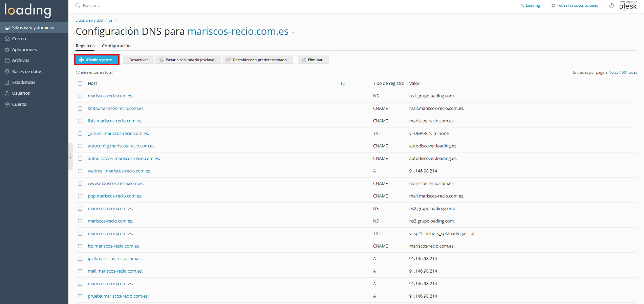Image resolution: width=644 pixels, height=304 pixels.
Task: Switch to the Configuración tab
Action: (x=116, y=46)
